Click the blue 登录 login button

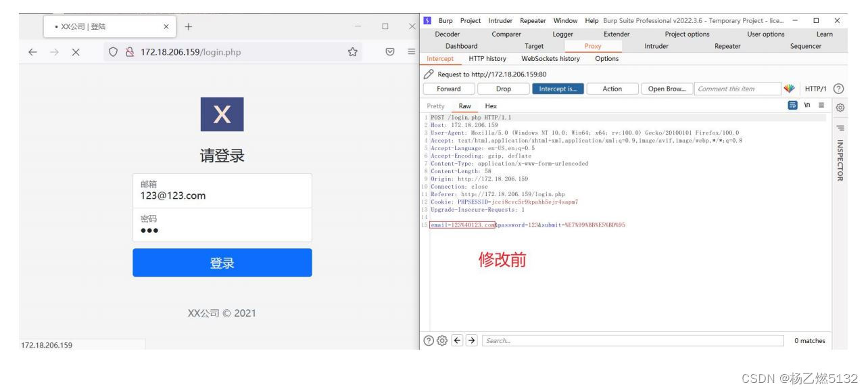(x=222, y=262)
